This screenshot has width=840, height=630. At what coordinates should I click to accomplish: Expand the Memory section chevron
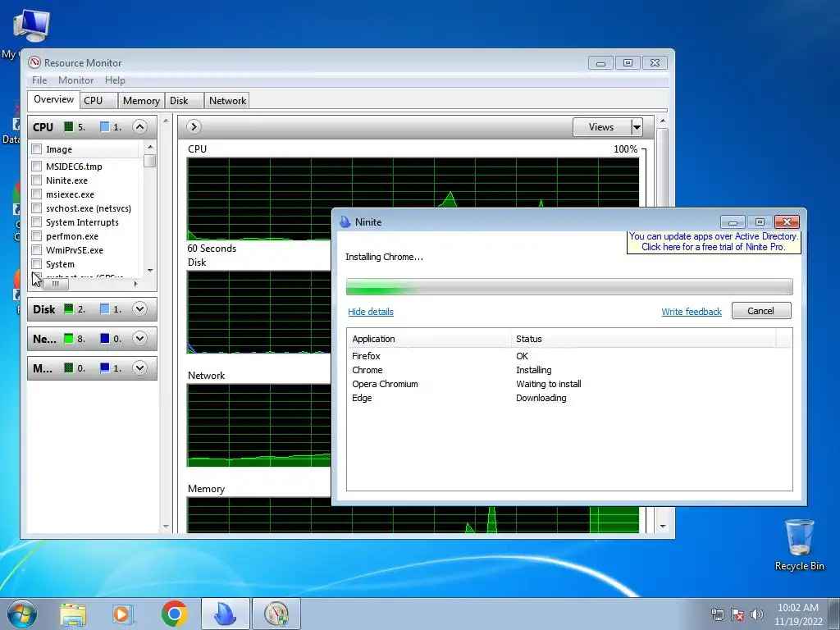point(139,368)
